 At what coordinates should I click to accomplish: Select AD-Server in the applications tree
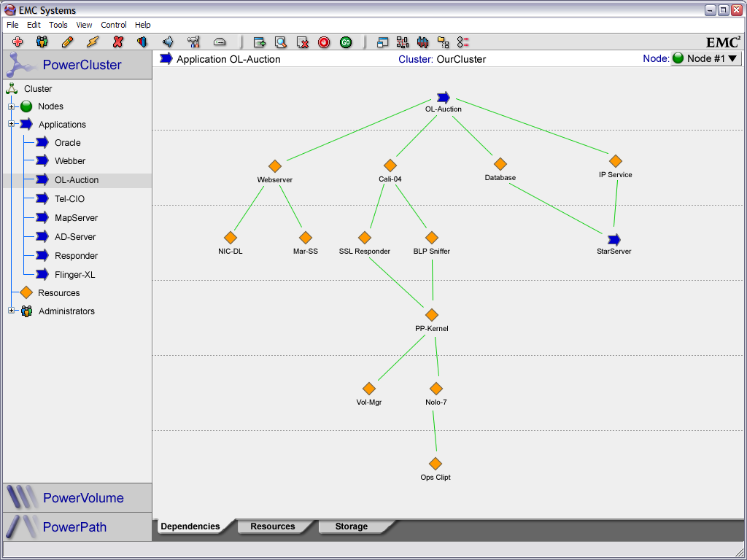pos(75,237)
